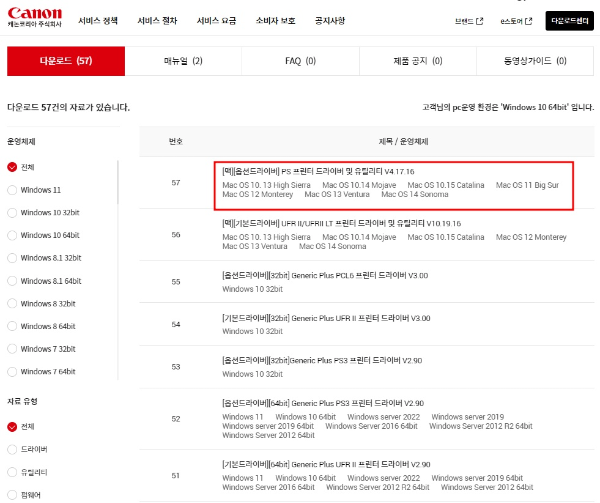Click the 브랜드 link
600x503 pixels.
point(464,21)
